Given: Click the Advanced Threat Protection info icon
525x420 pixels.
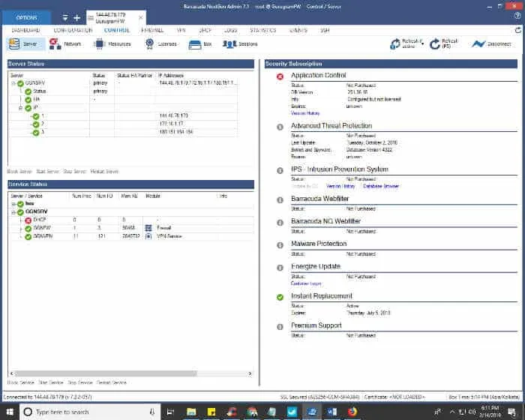Looking at the screenshot, I should coord(280,127).
